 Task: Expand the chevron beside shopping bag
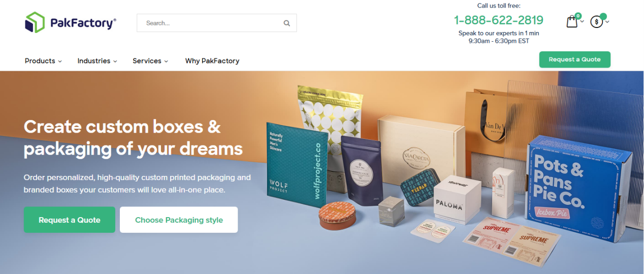coord(582,21)
